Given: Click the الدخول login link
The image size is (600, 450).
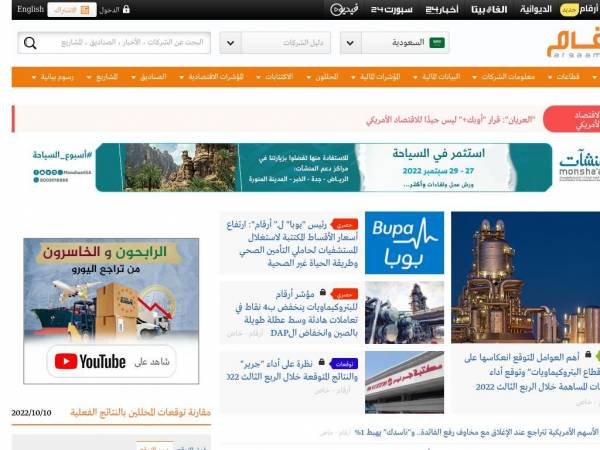Looking at the screenshot, I should click(x=109, y=10).
